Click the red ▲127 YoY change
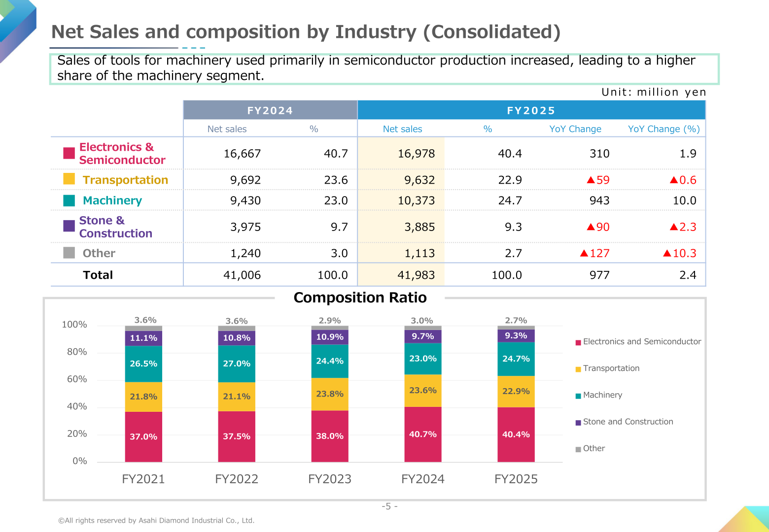Image resolution: width=769 pixels, height=532 pixels. pyautogui.click(x=594, y=253)
